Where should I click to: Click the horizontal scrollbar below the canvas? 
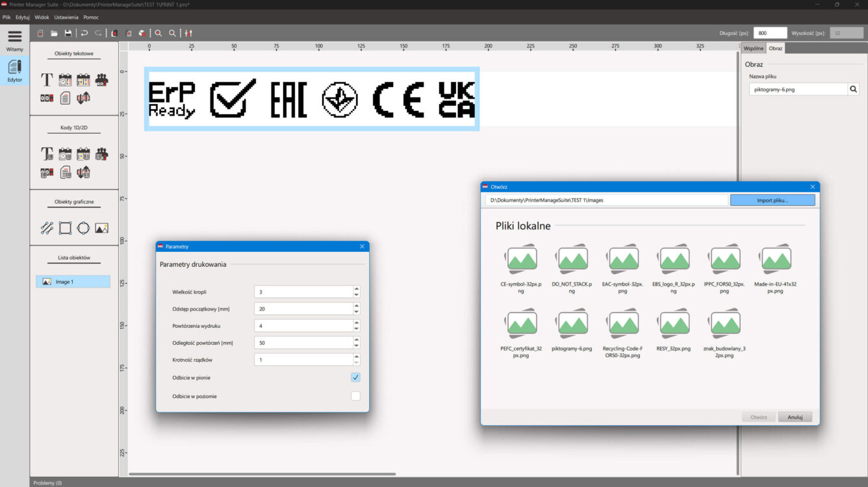click(x=262, y=474)
